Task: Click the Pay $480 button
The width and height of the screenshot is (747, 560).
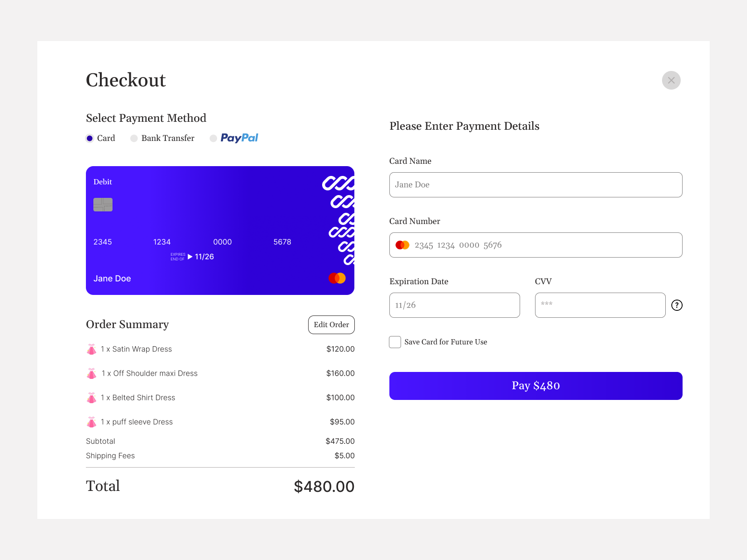Action: (536, 386)
